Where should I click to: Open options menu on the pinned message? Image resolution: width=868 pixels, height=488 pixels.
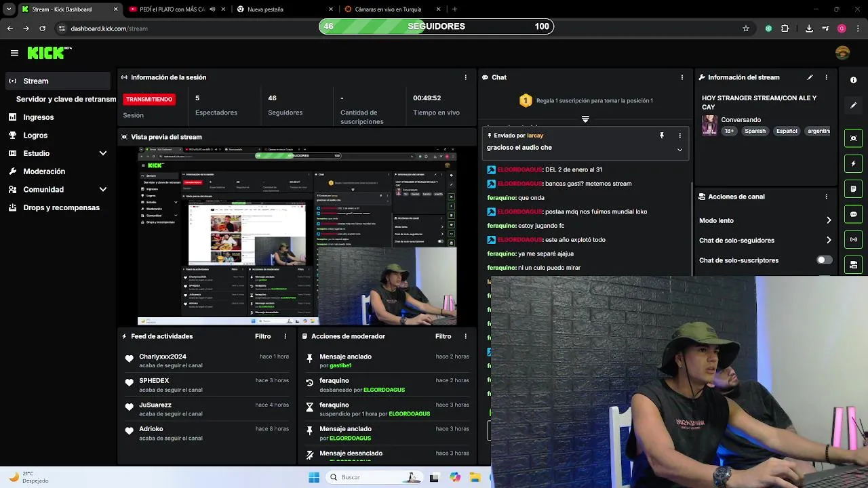679,136
